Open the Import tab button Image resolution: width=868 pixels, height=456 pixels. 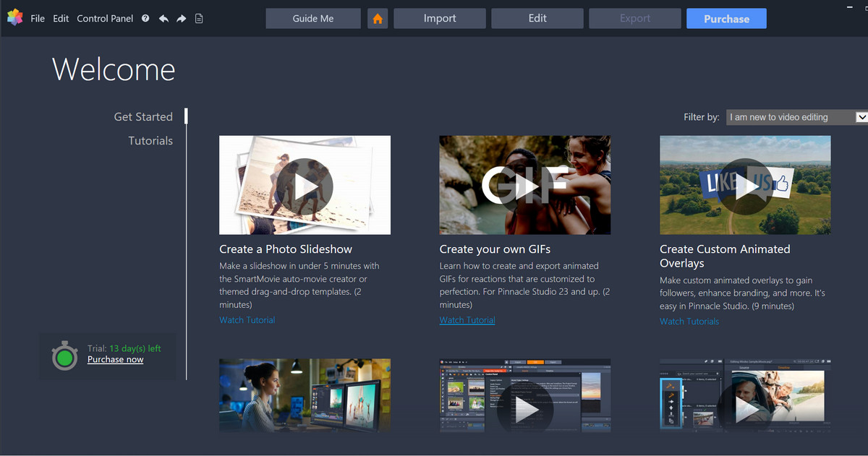440,19
